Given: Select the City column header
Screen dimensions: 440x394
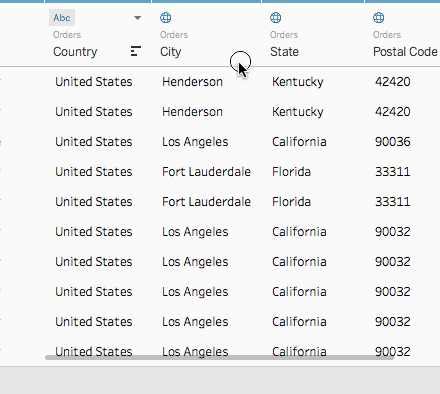Looking at the screenshot, I should (170, 52).
